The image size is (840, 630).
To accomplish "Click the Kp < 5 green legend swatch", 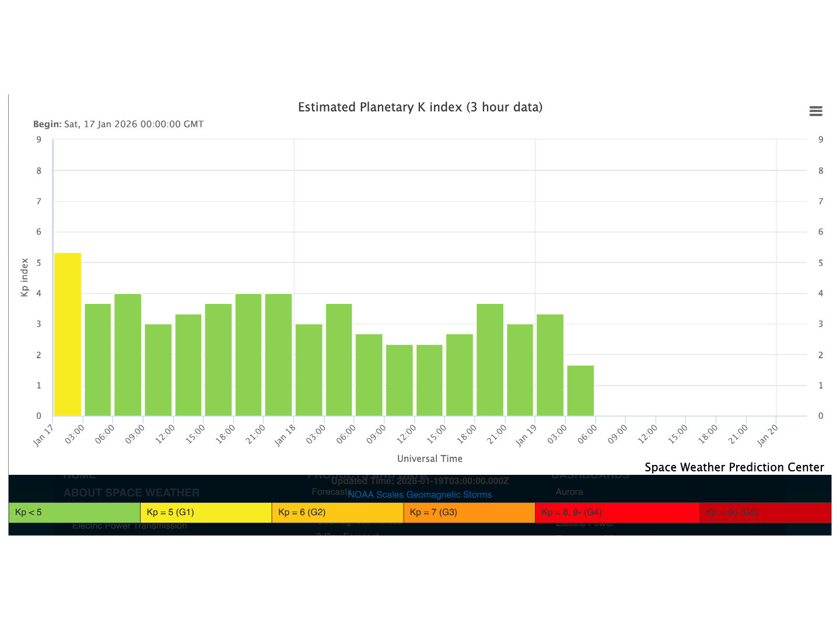I will tap(74, 513).
